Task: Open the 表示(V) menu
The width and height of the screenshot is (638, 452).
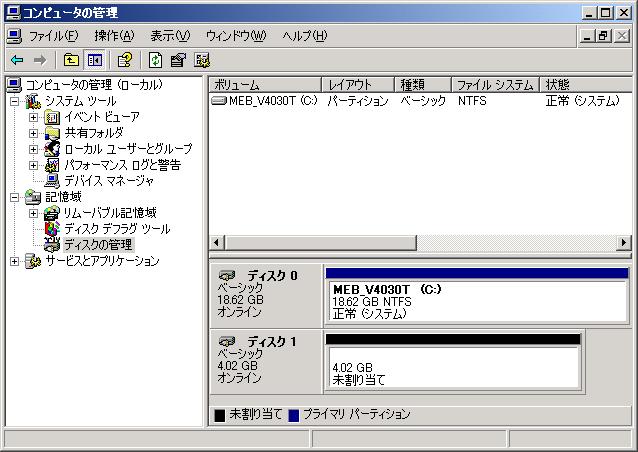Action: pos(170,36)
